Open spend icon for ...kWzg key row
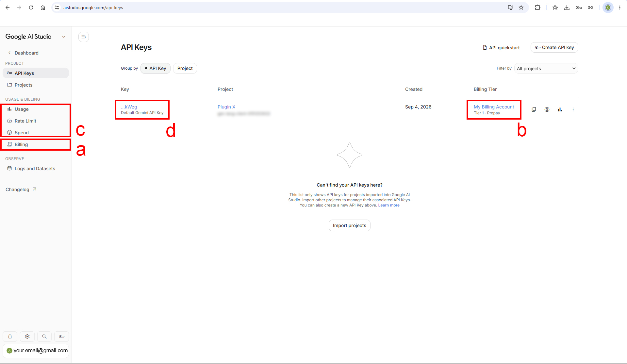The image size is (627, 364). (x=547, y=109)
